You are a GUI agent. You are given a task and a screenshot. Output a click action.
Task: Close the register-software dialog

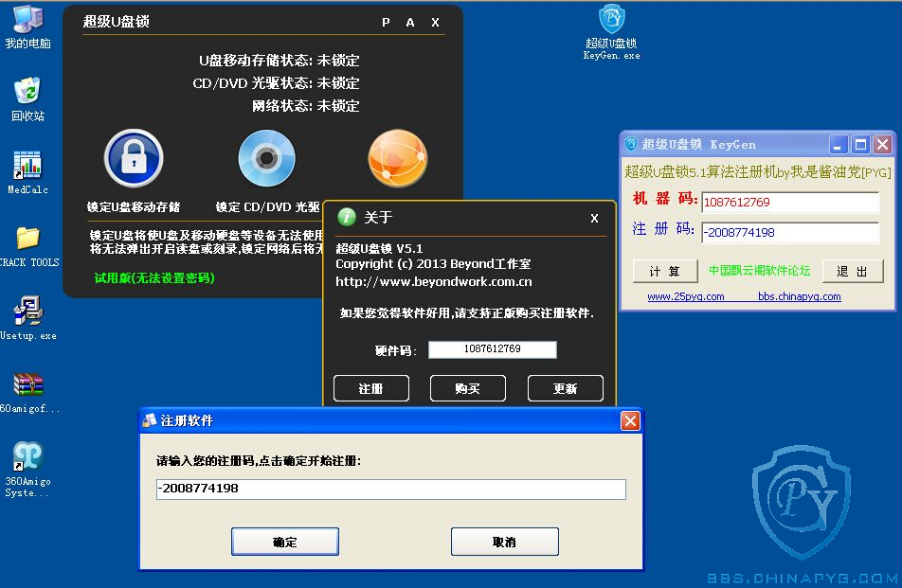point(630,420)
